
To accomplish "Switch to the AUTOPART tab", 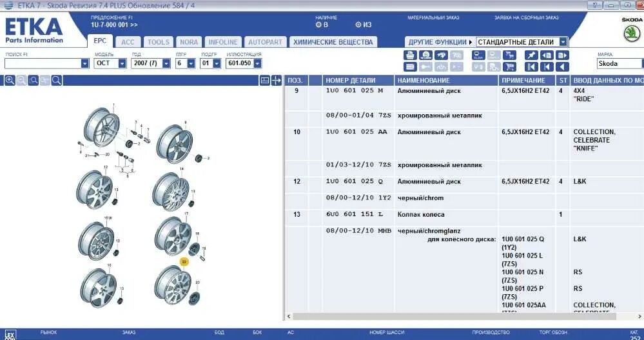I will point(266,42).
